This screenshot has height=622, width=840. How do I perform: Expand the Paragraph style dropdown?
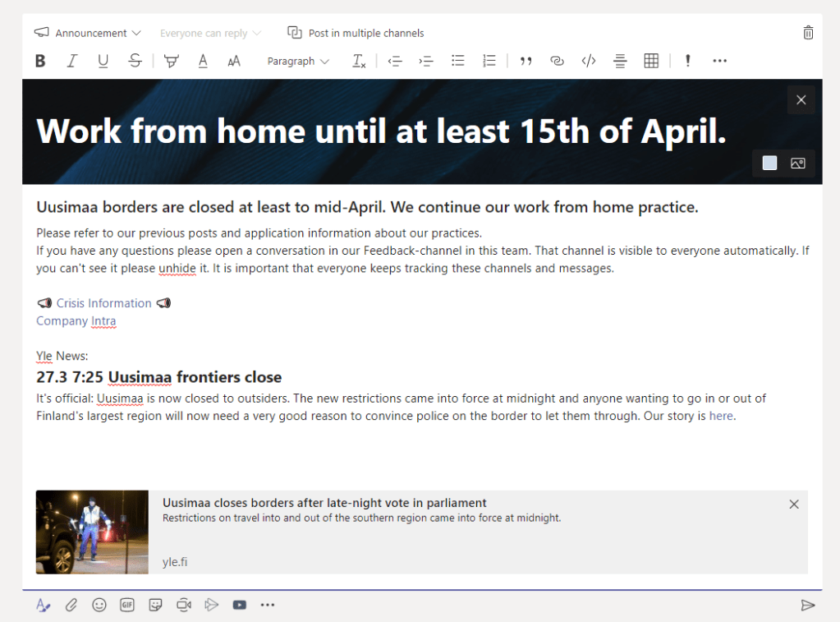click(297, 61)
